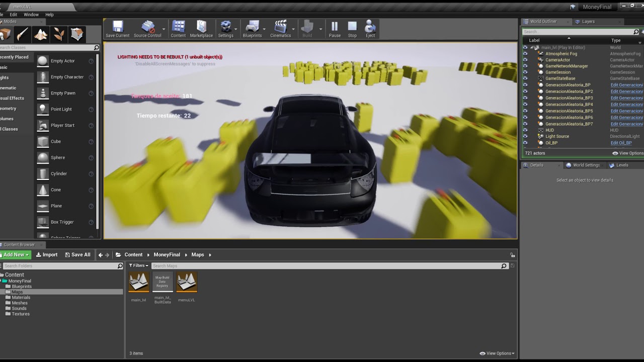The height and width of the screenshot is (362, 644).
Task: Click the Save Current toolbar icon
Action: [x=117, y=29]
